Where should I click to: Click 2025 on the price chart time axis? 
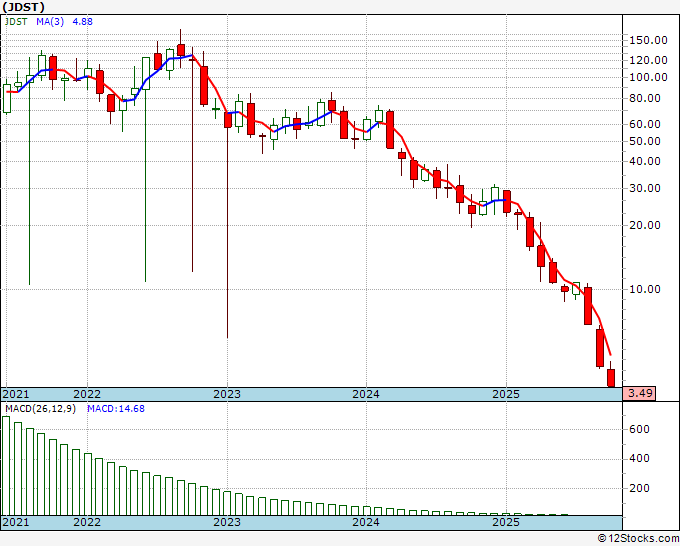tap(506, 394)
